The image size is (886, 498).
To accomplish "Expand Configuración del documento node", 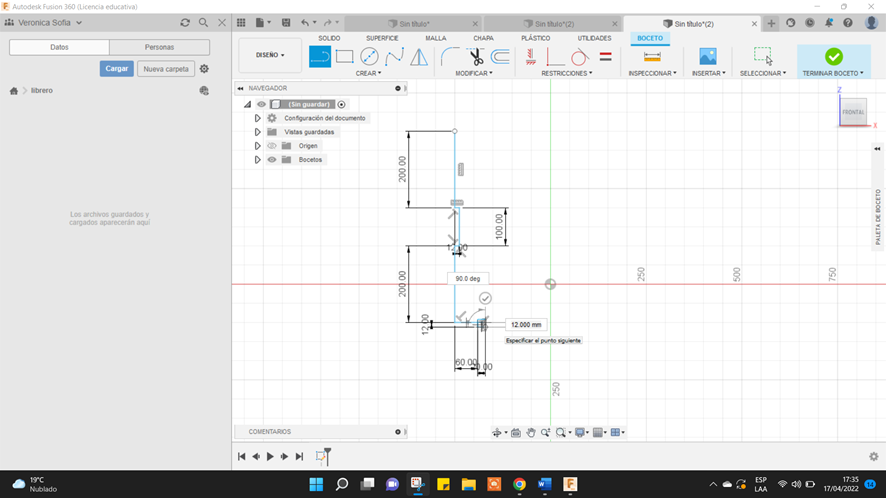I will (x=257, y=118).
